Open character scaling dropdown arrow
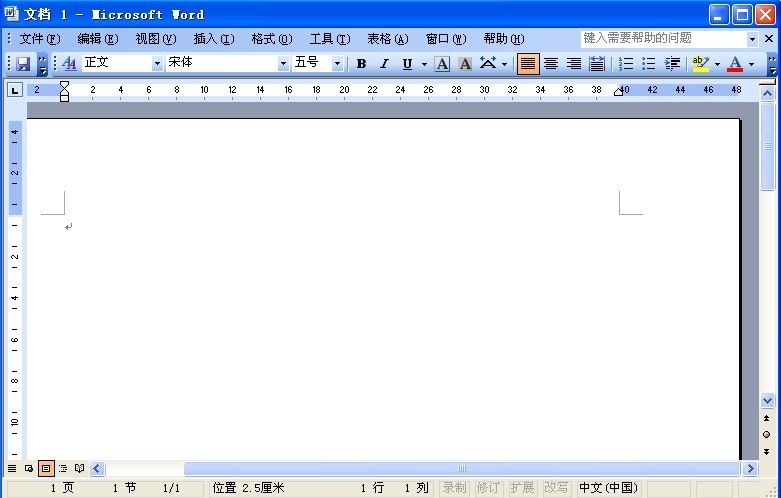Image resolution: width=781 pixels, height=498 pixels. 504,64
